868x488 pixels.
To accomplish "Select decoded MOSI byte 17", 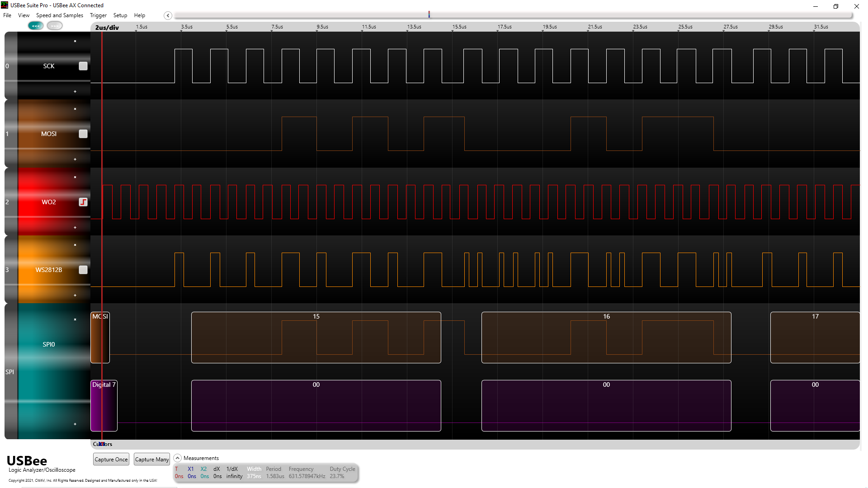I will pos(815,338).
